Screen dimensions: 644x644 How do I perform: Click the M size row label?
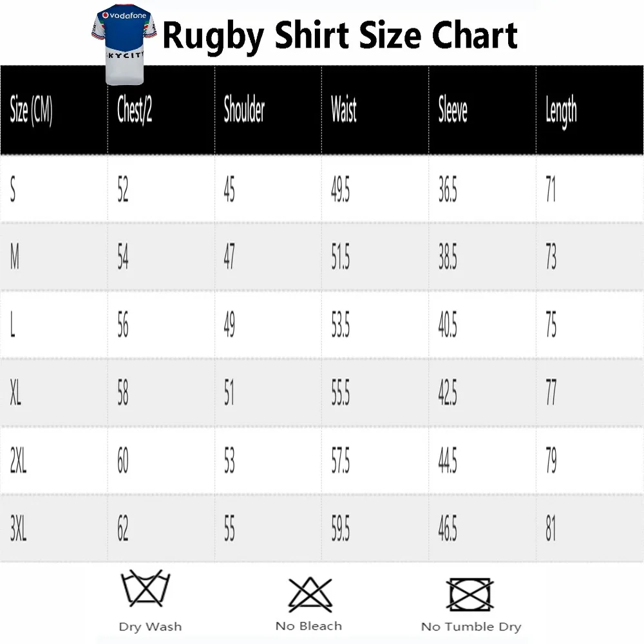pyautogui.click(x=15, y=259)
